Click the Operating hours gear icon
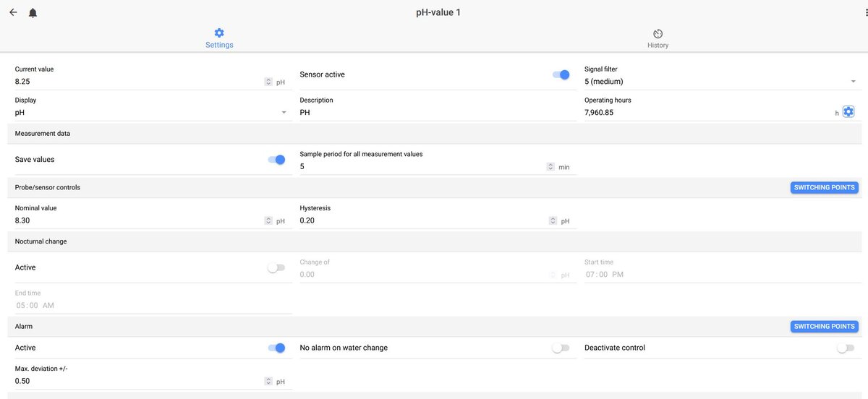Screen dimensions: 868x399 coord(848,112)
